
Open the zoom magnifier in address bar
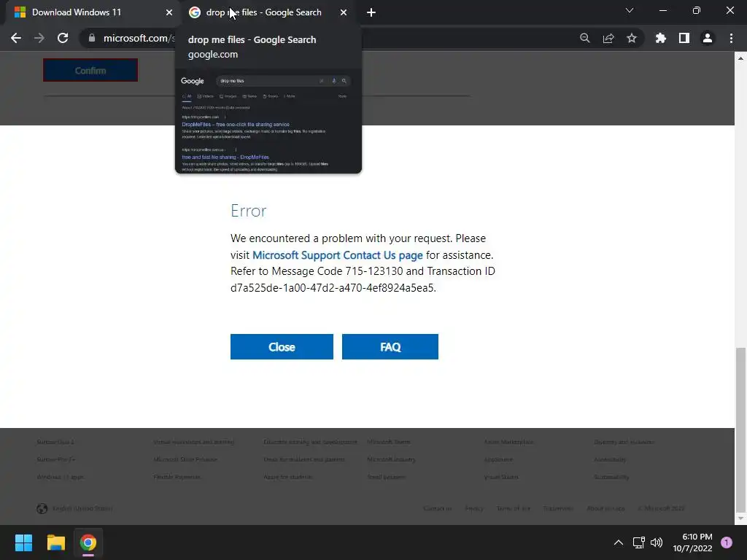585,38
